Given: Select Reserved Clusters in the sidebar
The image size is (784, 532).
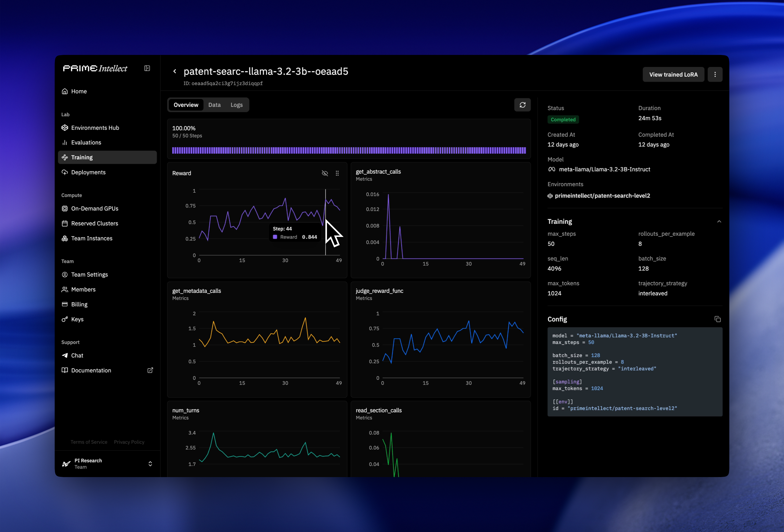Looking at the screenshot, I should [x=94, y=223].
